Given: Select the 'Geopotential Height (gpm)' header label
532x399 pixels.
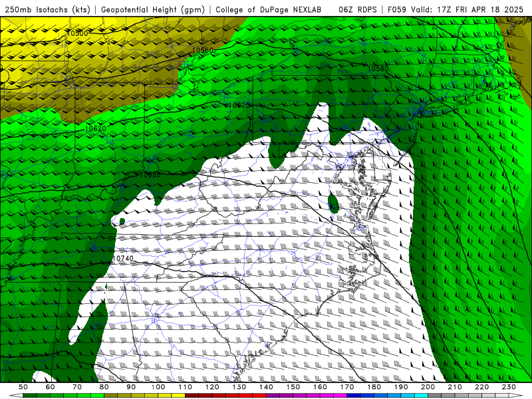Looking at the screenshot, I should click(x=153, y=9).
